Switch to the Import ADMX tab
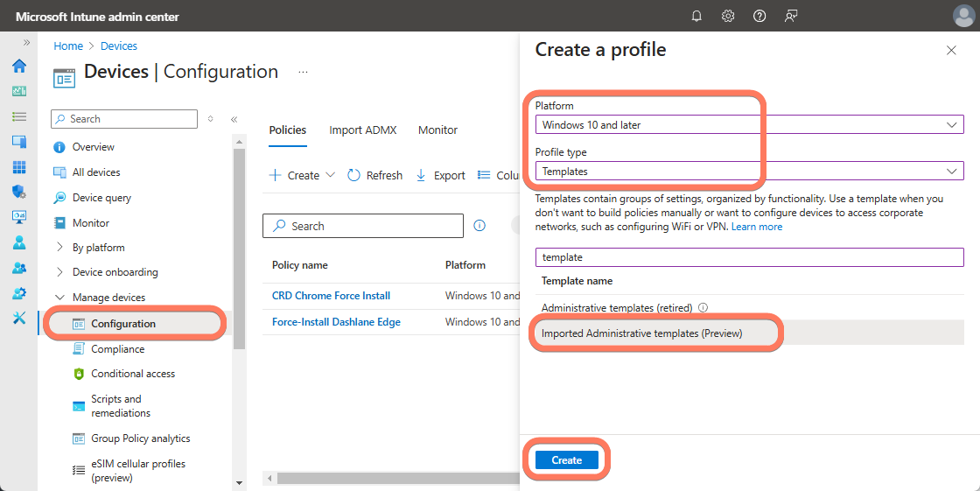This screenshot has width=980, height=491. coord(362,130)
